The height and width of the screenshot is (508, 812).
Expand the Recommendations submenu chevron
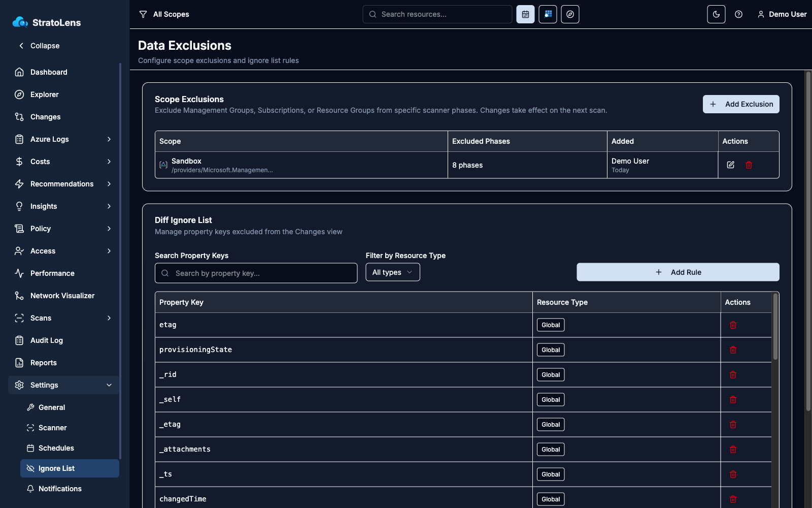pyautogui.click(x=109, y=184)
